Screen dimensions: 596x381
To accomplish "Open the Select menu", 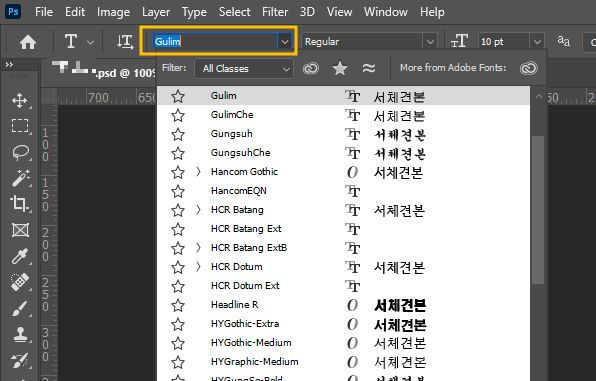I will click(x=235, y=12).
